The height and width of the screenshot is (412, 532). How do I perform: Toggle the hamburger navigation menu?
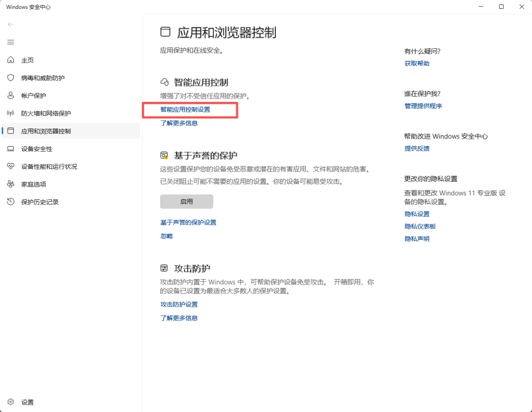(10, 42)
